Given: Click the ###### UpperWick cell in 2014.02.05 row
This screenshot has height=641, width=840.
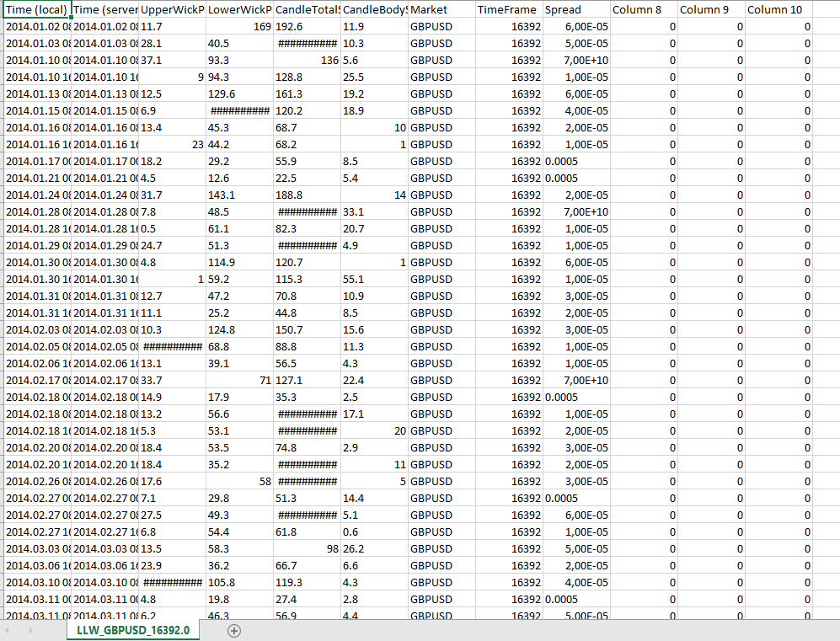Looking at the screenshot, I should pos(173,347).
